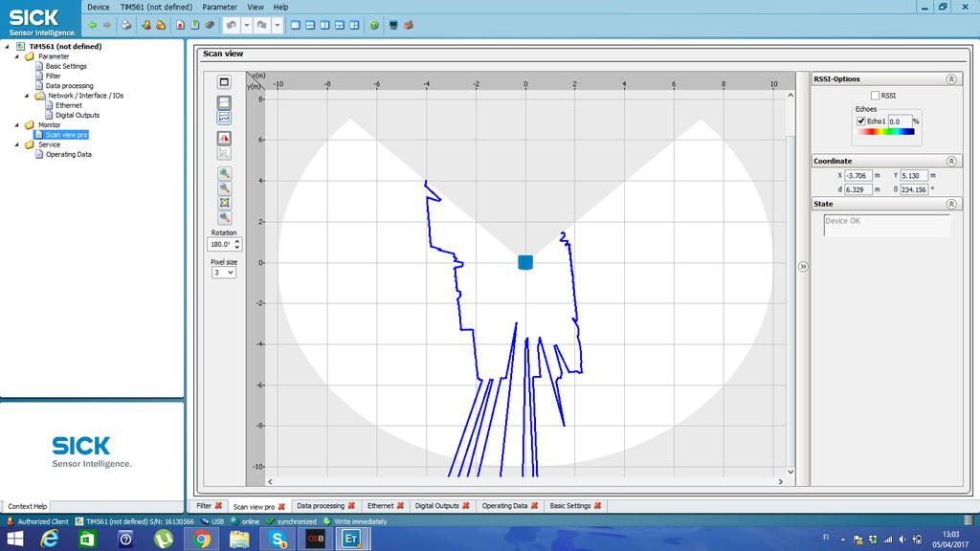Click the upload/export document icon

click(195, 25)
